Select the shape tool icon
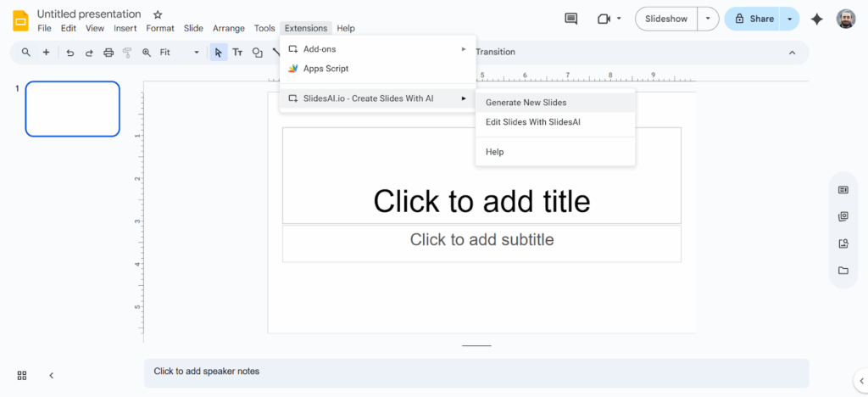The image size is (868, 397). pyautogui.click(x=258, y=53)
